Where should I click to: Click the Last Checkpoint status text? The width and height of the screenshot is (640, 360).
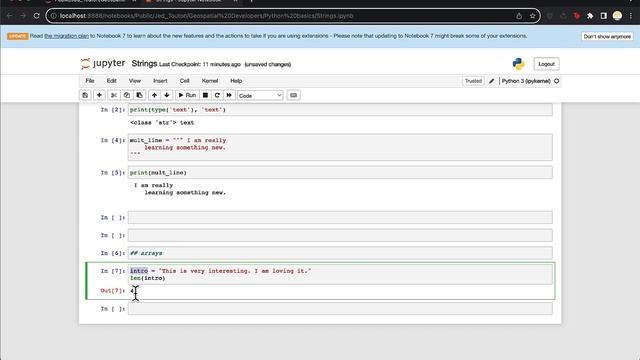click(200, 64)
